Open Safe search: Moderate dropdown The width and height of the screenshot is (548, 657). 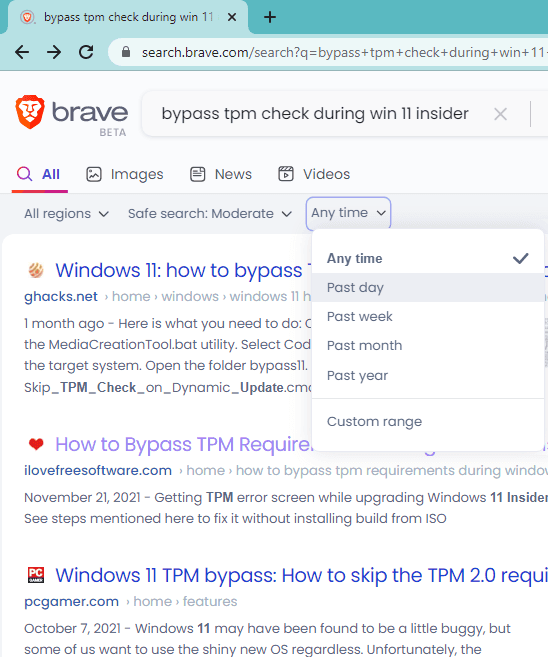[x=210, y=214]
